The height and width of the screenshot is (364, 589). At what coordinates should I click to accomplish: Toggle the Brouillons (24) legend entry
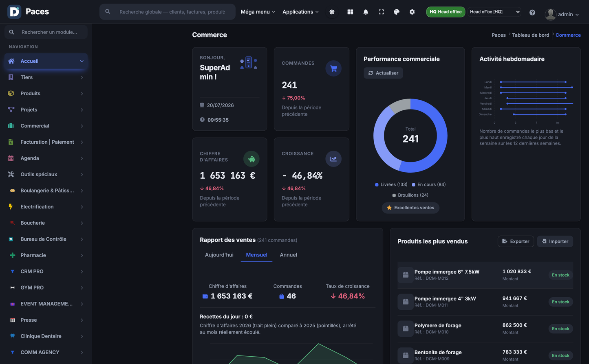pyautogui.click(x=410, y=195)
